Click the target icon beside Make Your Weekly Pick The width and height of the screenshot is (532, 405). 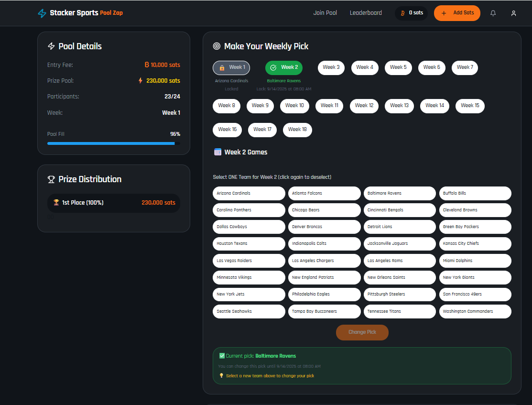pyautogui.click(x=217, y=46)
